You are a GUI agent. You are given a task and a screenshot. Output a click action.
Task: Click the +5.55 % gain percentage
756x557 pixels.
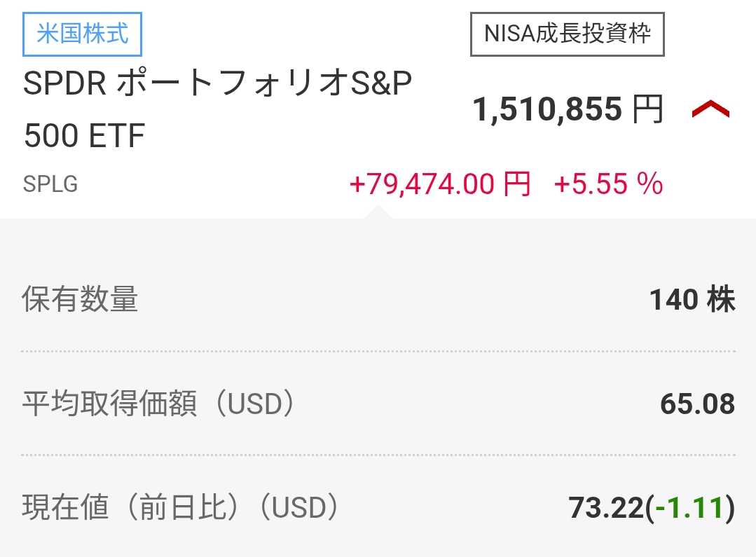[x=608, y=184]
